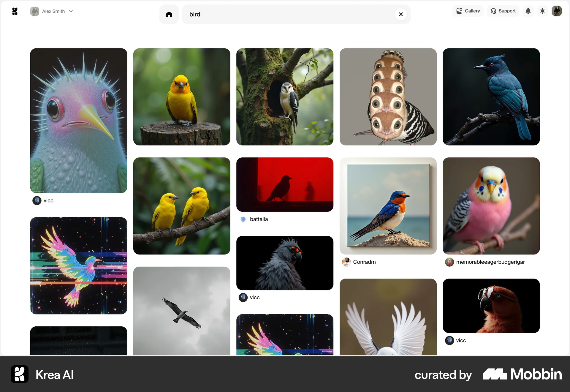
Task: Click the Krea logo icon
Action: 15,11
